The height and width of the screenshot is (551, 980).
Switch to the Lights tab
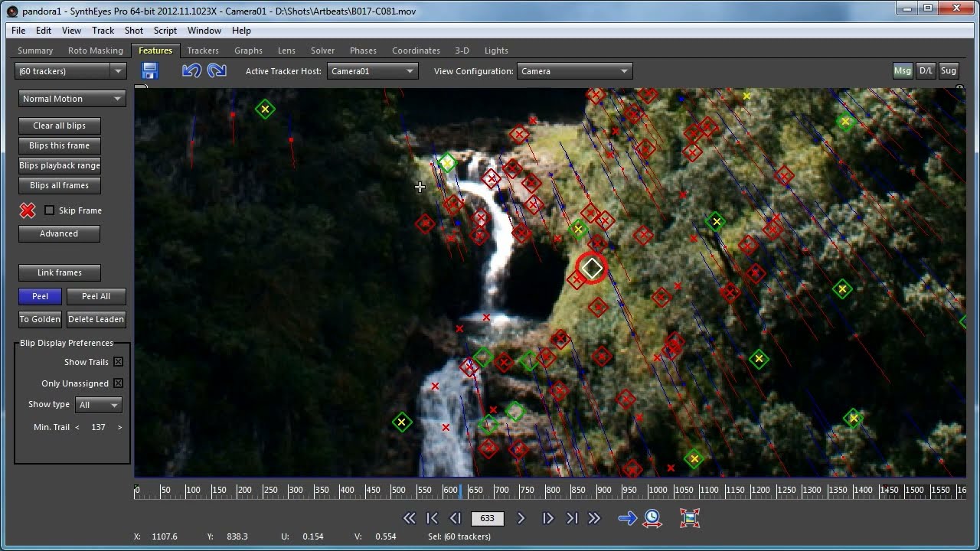coord(496,51)
